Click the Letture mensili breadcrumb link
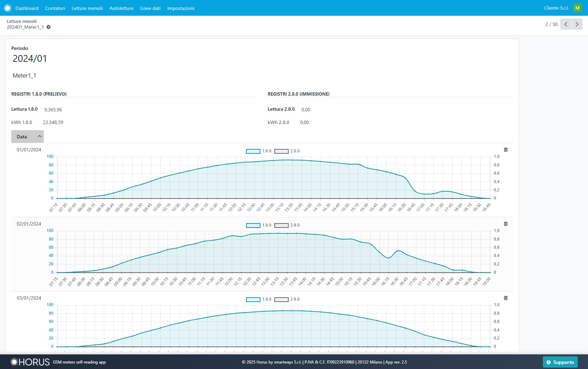The image size is (588, 369). coord(22,21)
